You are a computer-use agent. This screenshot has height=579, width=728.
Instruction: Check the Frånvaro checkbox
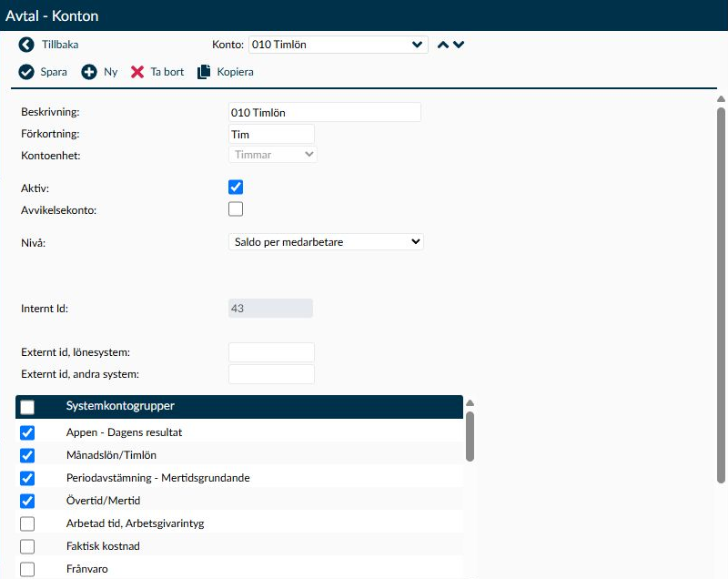pyautogui.click(x=27, y=569)
